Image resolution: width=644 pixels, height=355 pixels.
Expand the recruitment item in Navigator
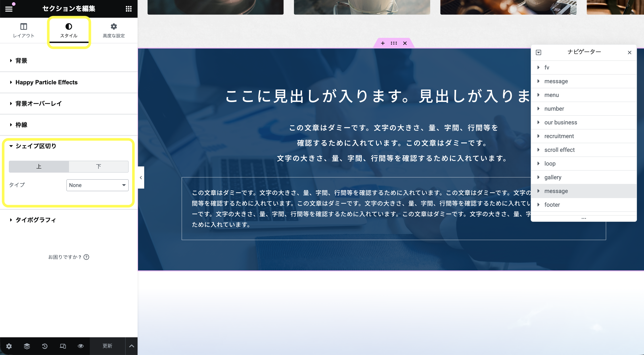click(538, 136)
